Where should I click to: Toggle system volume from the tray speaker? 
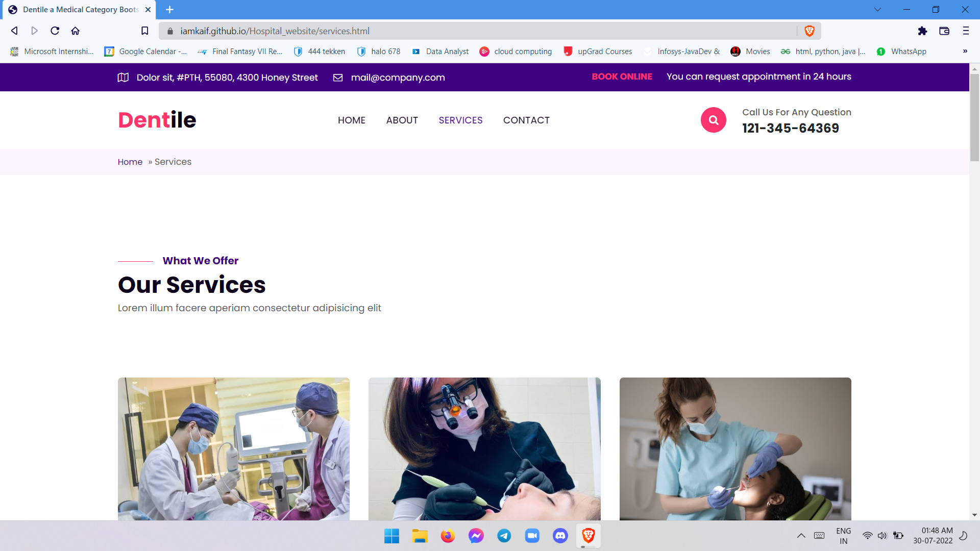click(883, 536)
